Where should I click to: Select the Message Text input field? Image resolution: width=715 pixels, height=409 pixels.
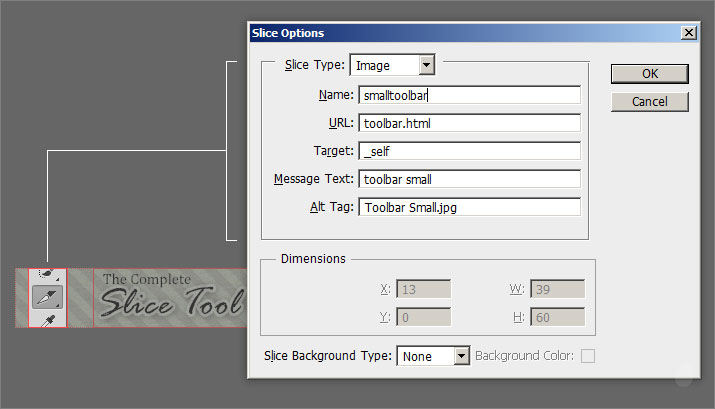(469, 179)
